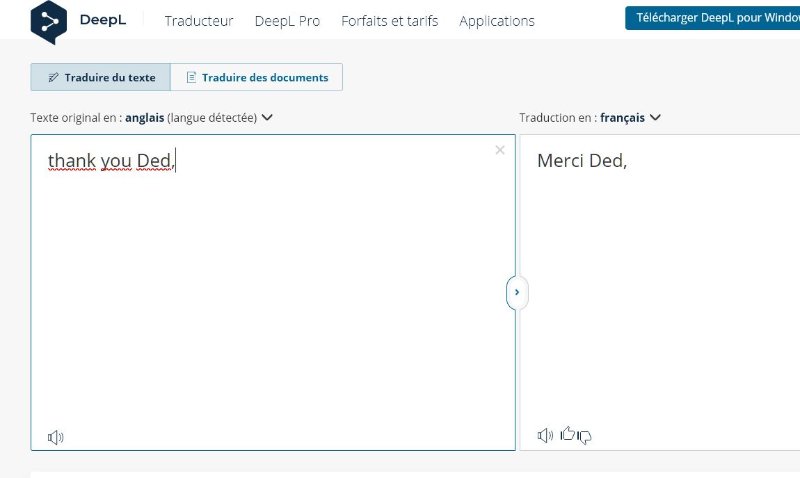
Task: Listen to the French translation audio
Action: pos(545,435)
